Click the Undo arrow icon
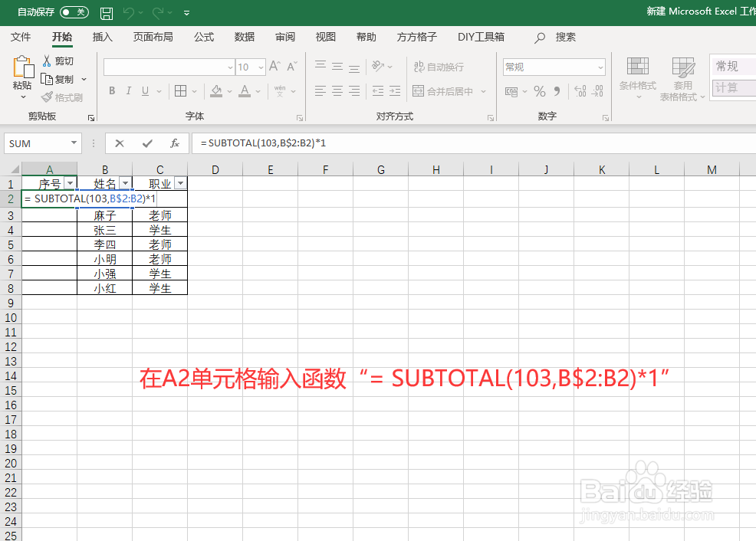The height and width of the screenshot is (541, 756). pos(128,13)
